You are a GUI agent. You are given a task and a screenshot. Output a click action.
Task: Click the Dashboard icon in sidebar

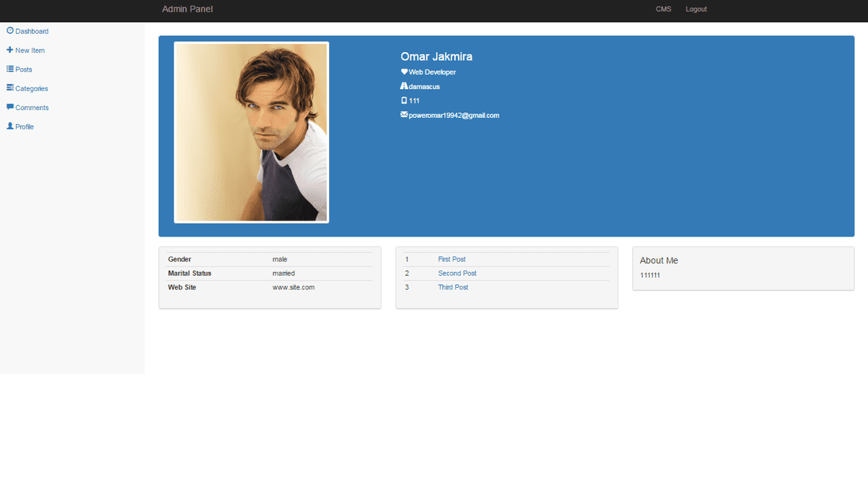[10, 30]
